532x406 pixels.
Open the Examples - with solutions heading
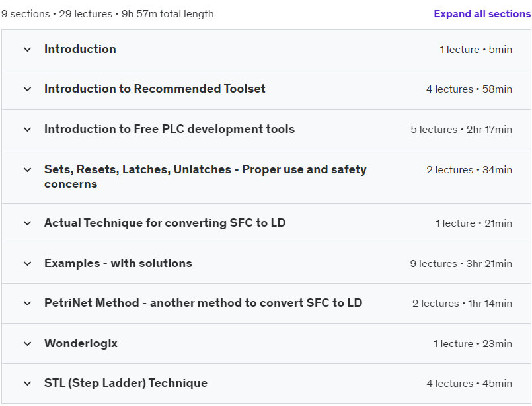(x=118, y=263)
